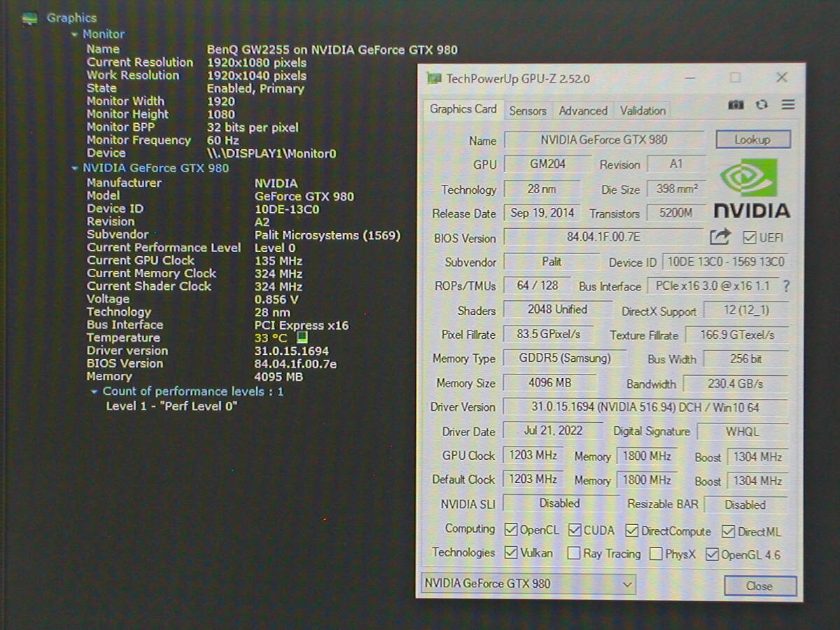Click the Texture Fillrate 166.9 GTexel/s field

pyautogui.click(x=737, y=335)
